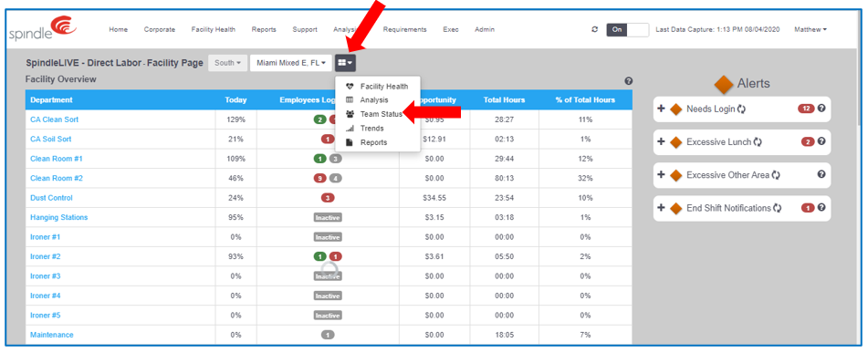
Task: Refresh the Excessive Other Area alert
Action: coord(776,175)
